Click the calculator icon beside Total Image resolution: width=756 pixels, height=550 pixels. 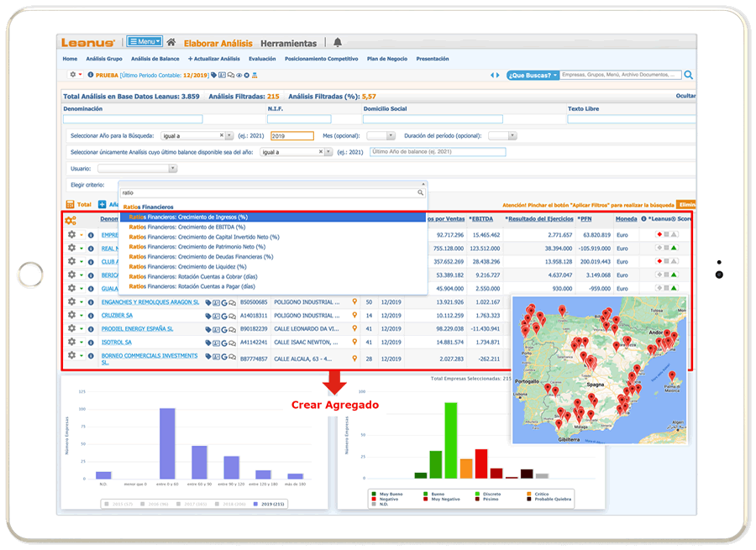71,204
